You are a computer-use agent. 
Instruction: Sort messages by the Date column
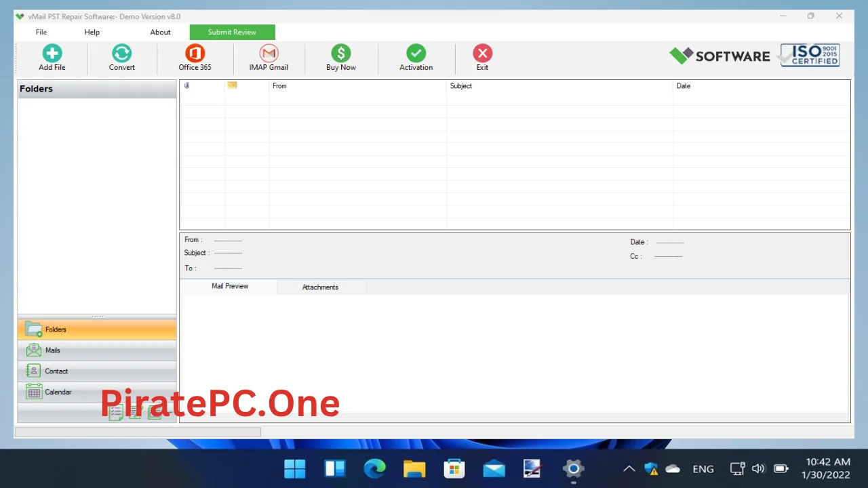pos(761,86)
